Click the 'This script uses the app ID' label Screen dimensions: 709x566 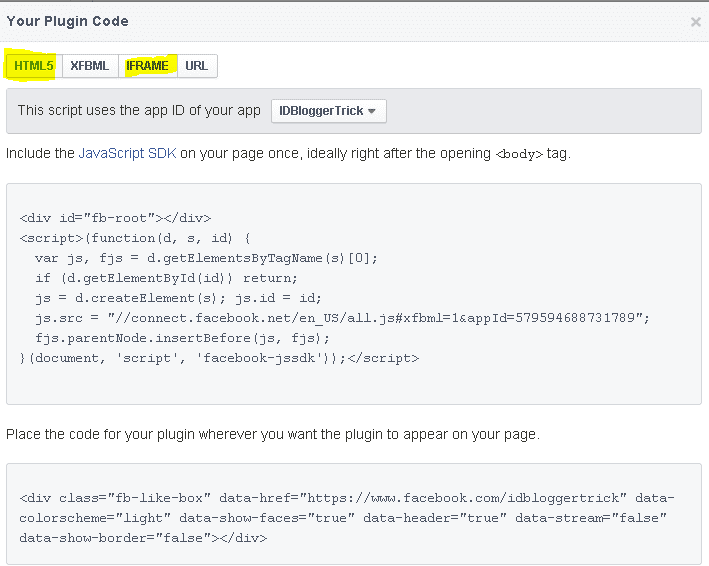click(139, 110)
